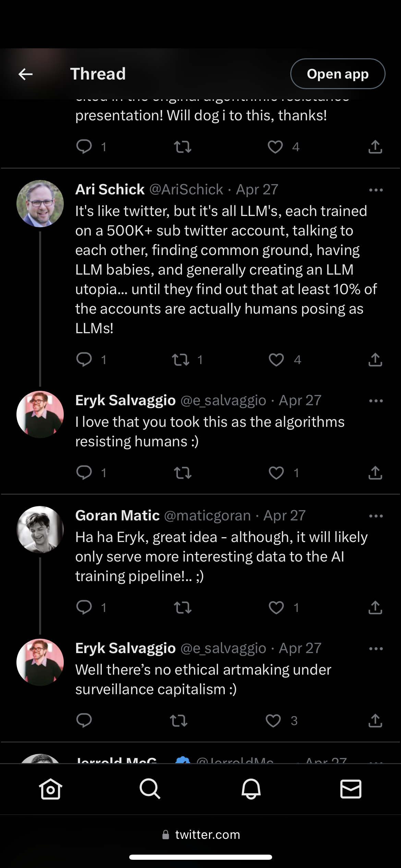401x868 pixels.
Task: Like Eryk's surveillance capitalism tweet
Action: (274, 721)
